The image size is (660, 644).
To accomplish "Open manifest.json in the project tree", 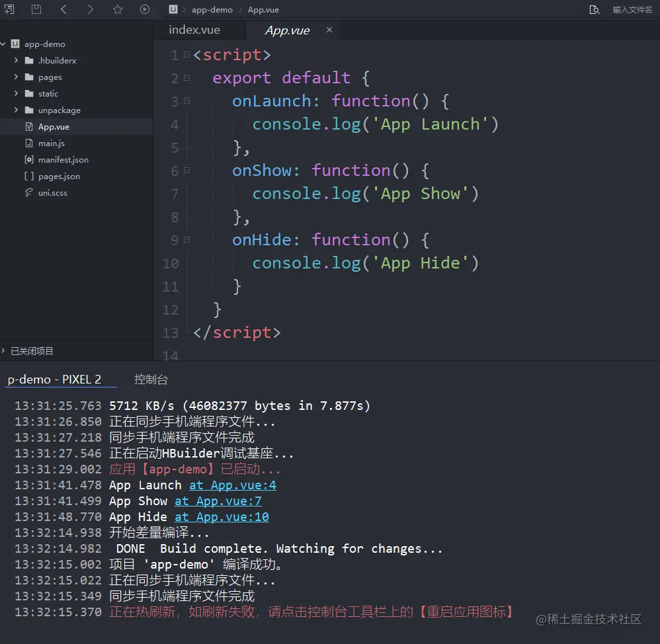I will (63, 159).
